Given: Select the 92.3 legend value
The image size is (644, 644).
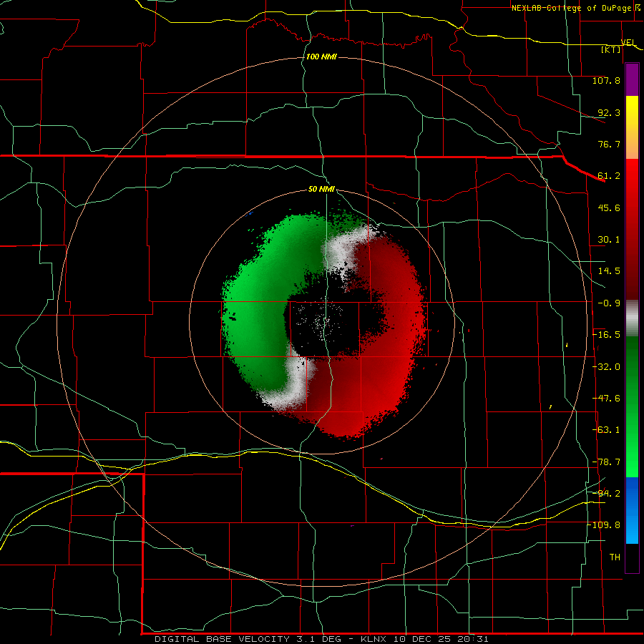Looking at the screenshot, I should [x=609, y=112].
